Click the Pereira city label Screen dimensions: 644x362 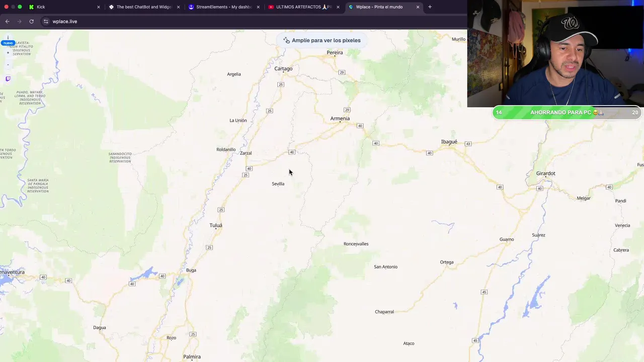click(335, 52)
